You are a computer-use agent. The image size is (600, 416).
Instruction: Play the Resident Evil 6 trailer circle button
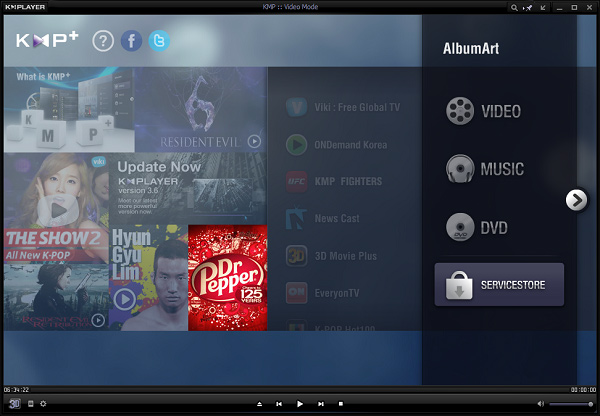pos(254,142)
